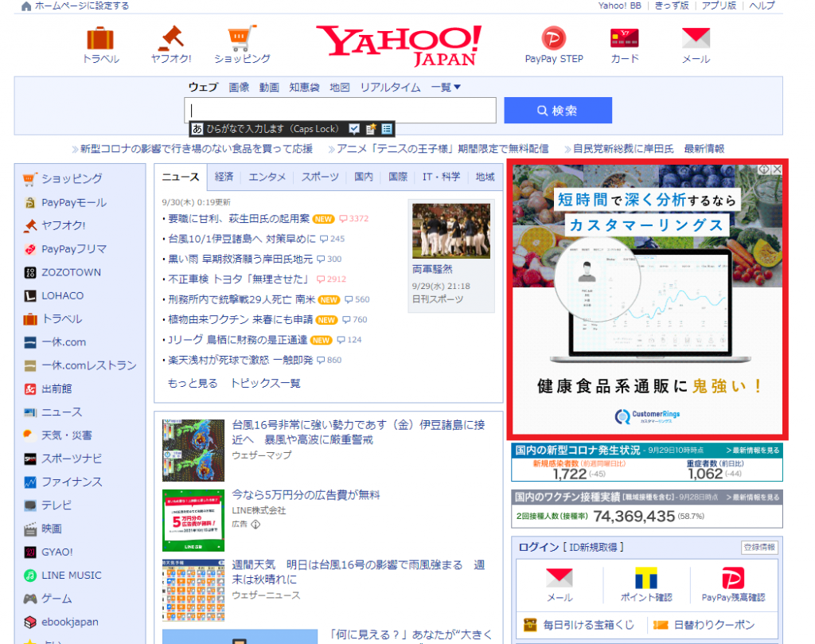The height and width of the screenshot is (644, 815).
Task: Focus the web search text field
Action: click(x=340, y=110)
